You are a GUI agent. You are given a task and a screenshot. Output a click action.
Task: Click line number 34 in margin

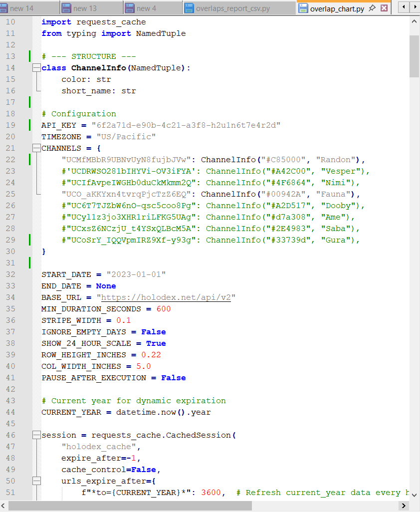point(10,297)
